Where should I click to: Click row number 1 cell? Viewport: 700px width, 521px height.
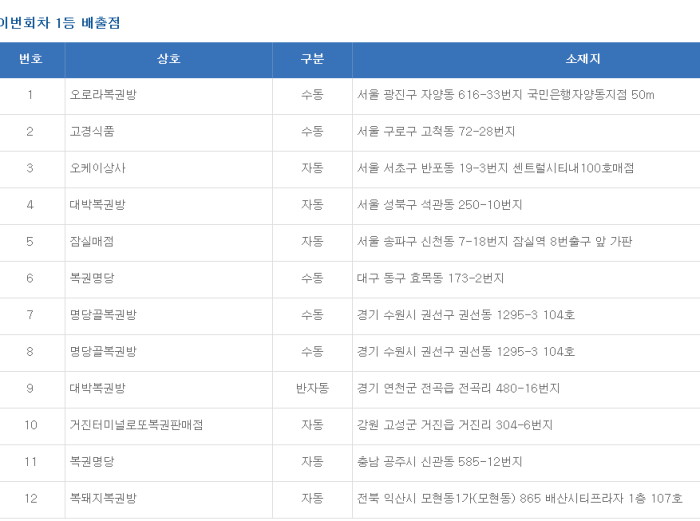point(30,95)
